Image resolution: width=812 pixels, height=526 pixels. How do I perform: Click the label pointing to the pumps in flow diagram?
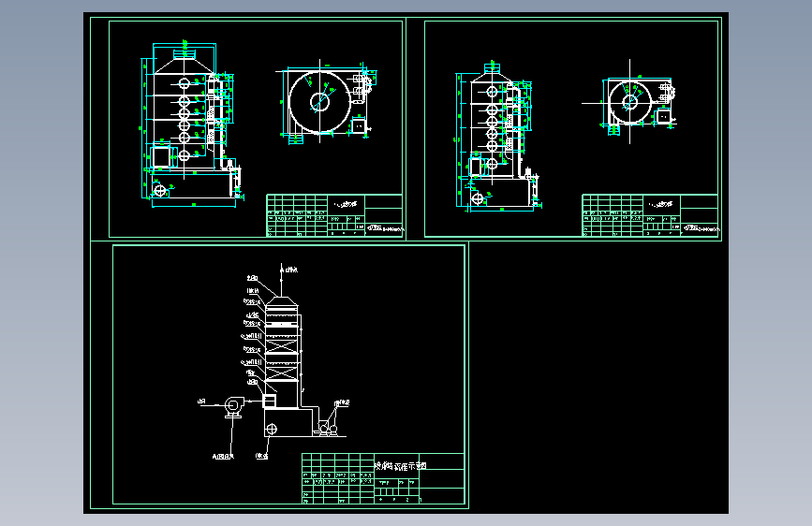click(342, 402)
